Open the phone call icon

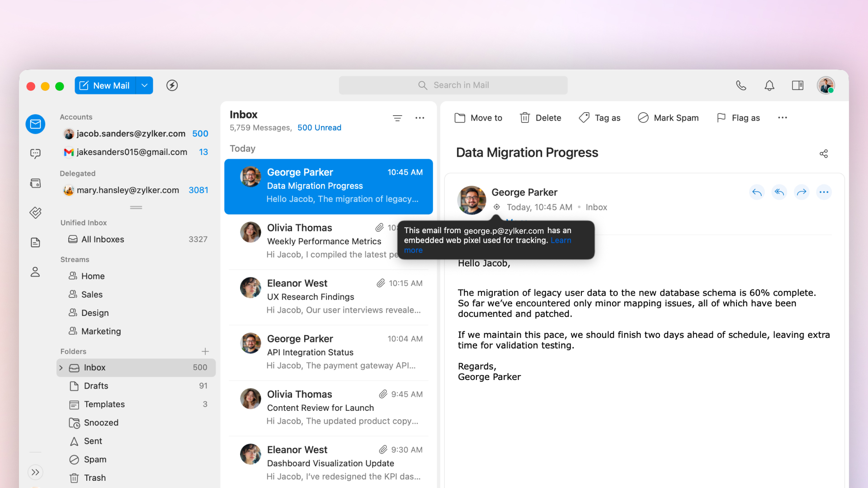pyautogui.click(x=741, y=85)
